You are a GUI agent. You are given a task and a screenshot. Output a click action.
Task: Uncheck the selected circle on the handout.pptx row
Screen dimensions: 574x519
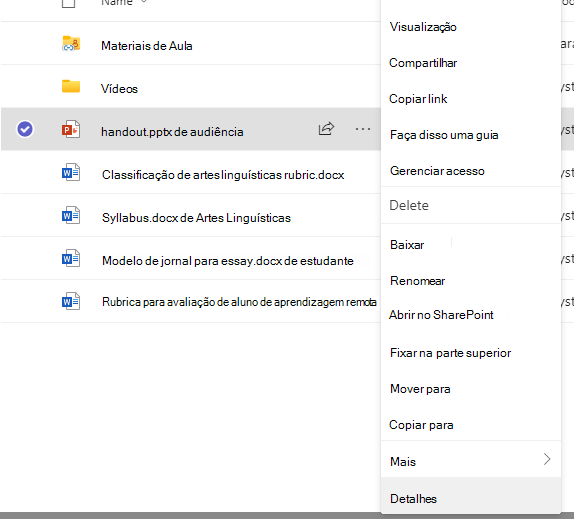coord(25,129)
